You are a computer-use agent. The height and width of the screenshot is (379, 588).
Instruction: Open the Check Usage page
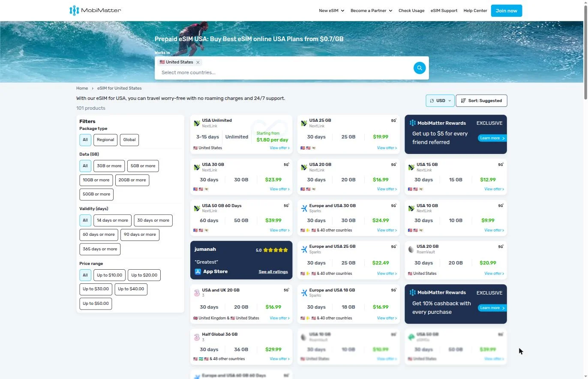click(x=411, y=11)
